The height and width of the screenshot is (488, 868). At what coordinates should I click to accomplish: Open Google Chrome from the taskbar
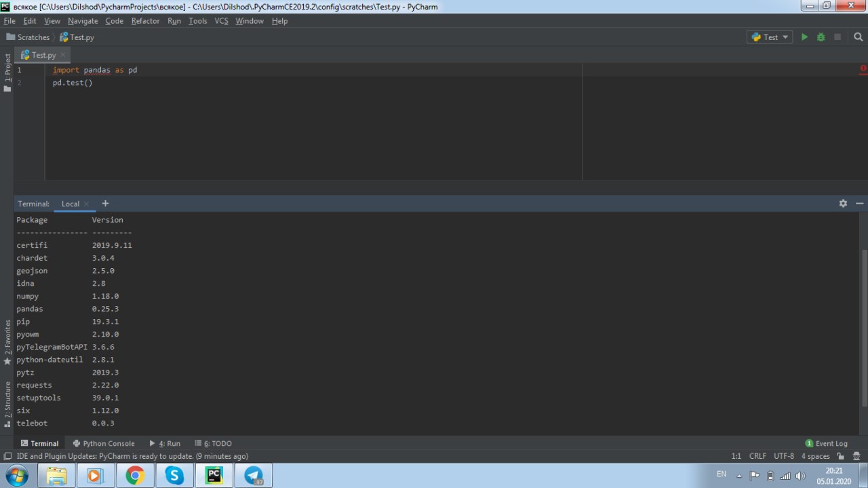click(x=135, y=475)
